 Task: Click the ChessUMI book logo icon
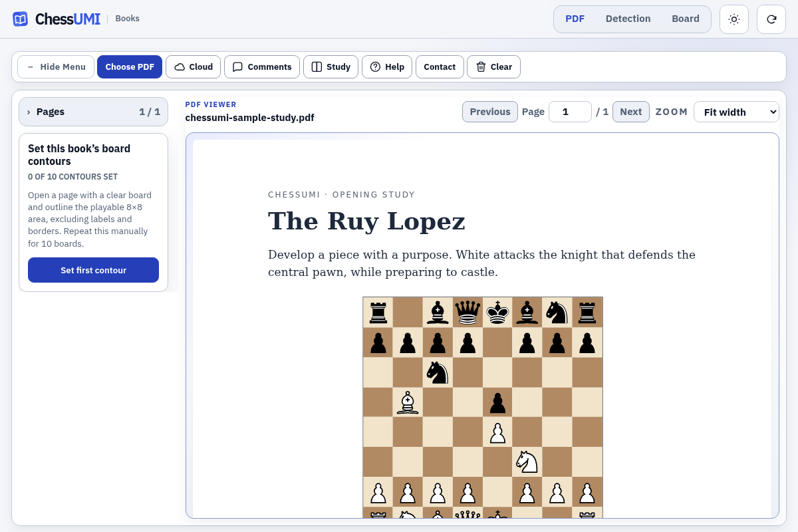21,19
